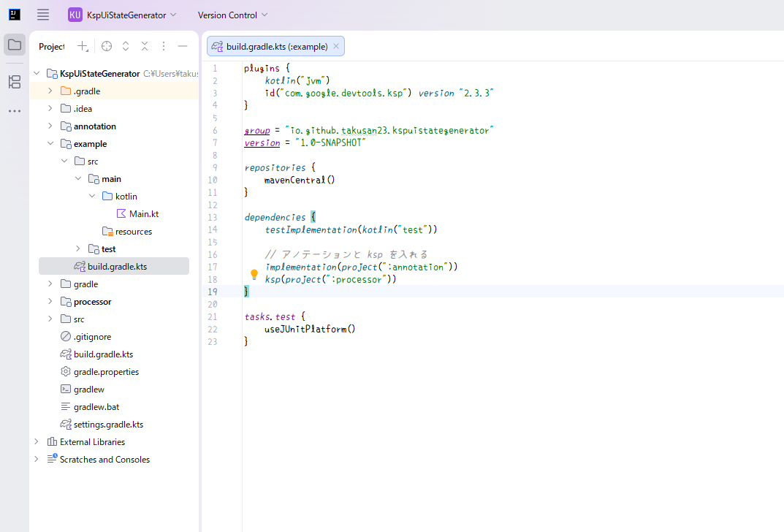Click line 14 testImplementation in the editor

(311, 229)
